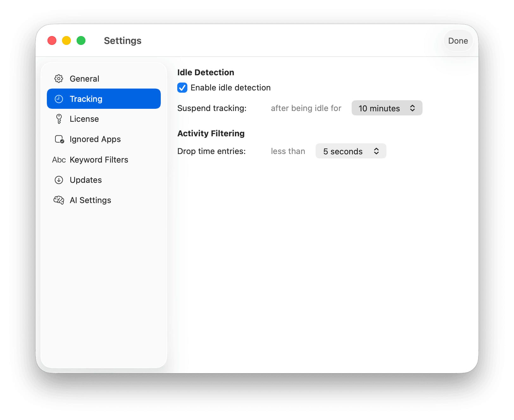Viewport: 514px width, 420px height.
Task: Click the brain icon for AI Settings
Action: [x=59, y=200]
